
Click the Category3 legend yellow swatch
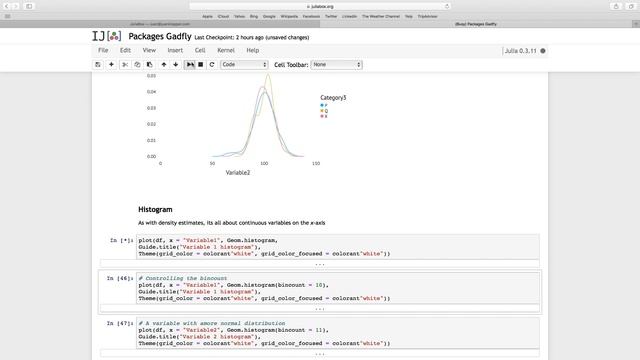point(322,111)
